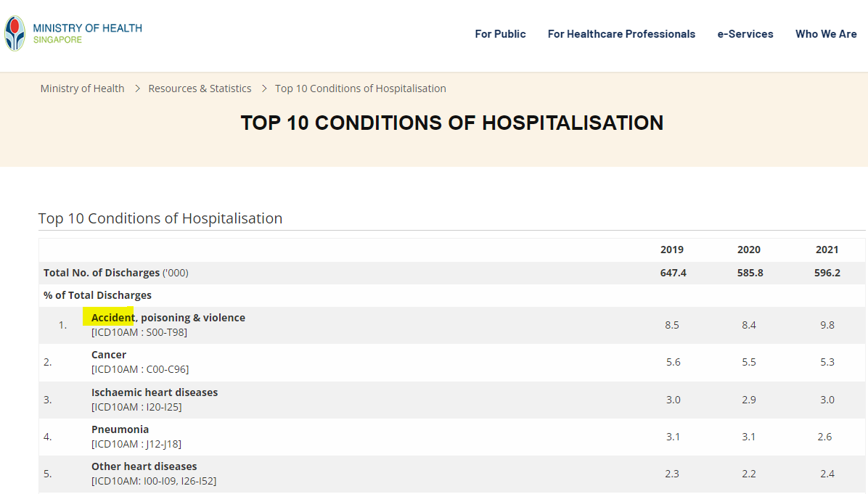Select the Pneumonia row label
868x494 pixels.
(120, 429)
